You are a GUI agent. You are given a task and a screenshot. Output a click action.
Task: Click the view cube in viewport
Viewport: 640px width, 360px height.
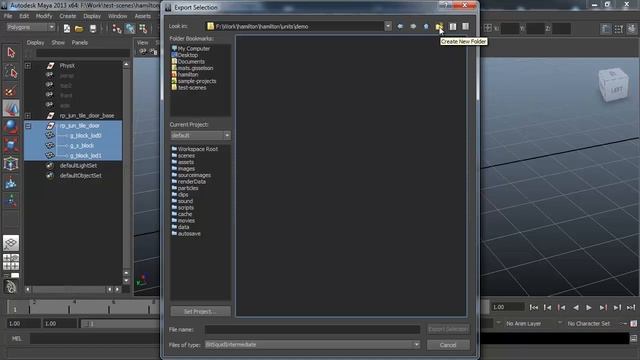[613, 84]
